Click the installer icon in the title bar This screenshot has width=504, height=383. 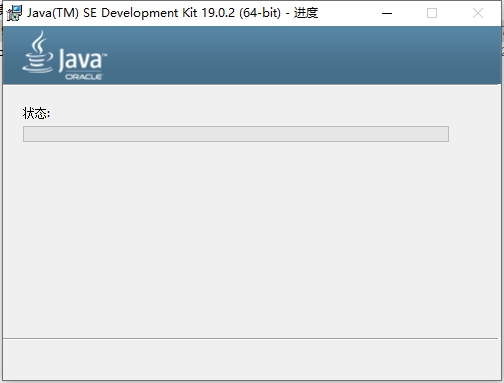(x=14, y=13)
